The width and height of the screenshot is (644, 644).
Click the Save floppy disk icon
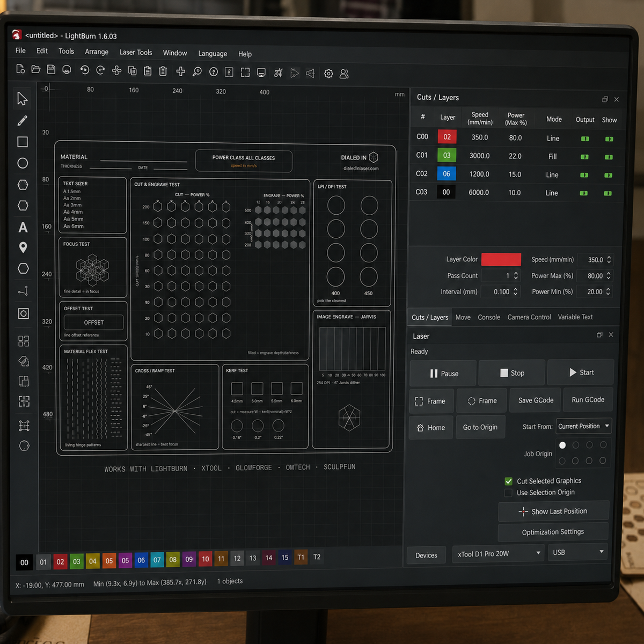click(51, 69)
